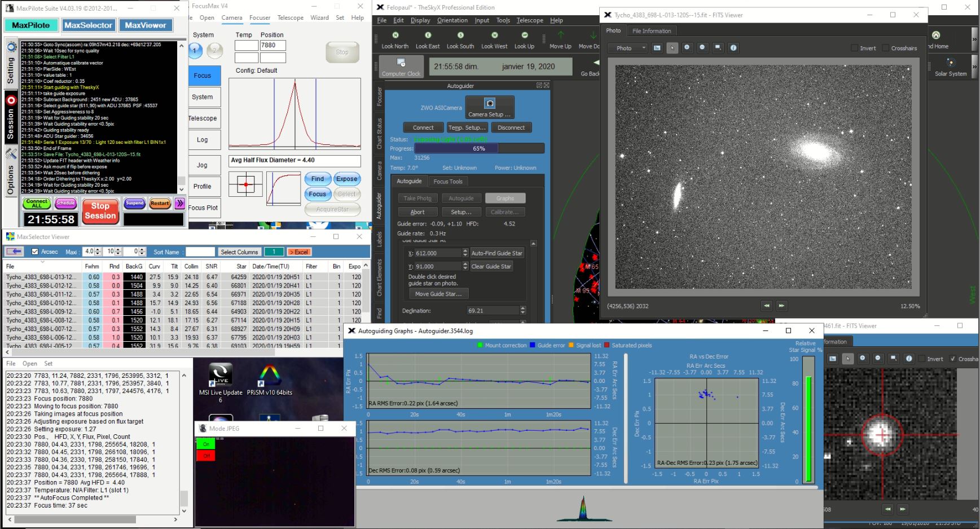Screen dimensions: 980x529
Task: Click Look West toolbar icon
Action: [494, 36]
